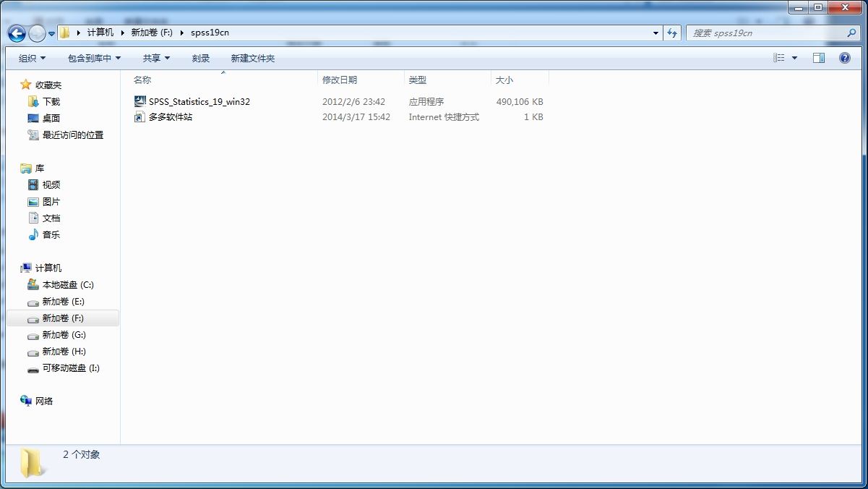
Task: Click the 桌面 desktop icon
Action: [33, 118]
